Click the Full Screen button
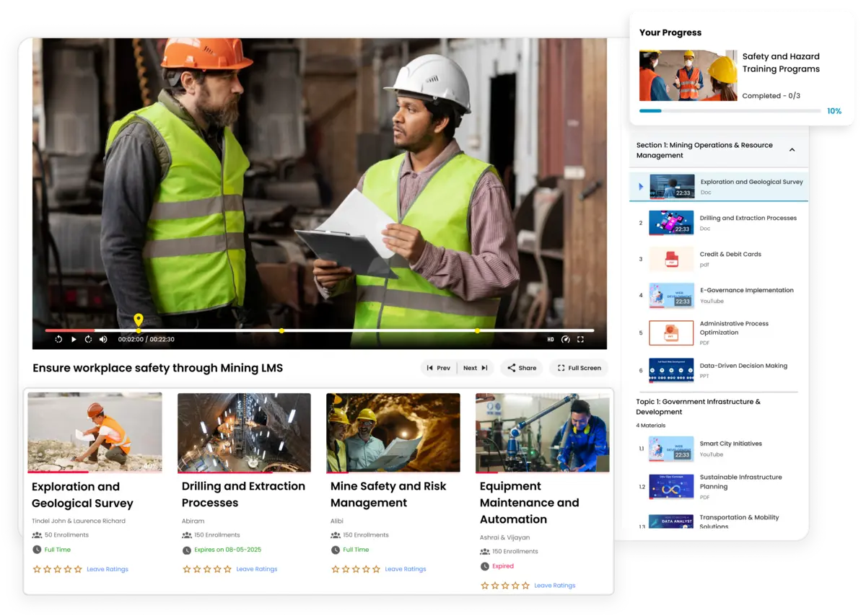 click(x=578, y=368)
